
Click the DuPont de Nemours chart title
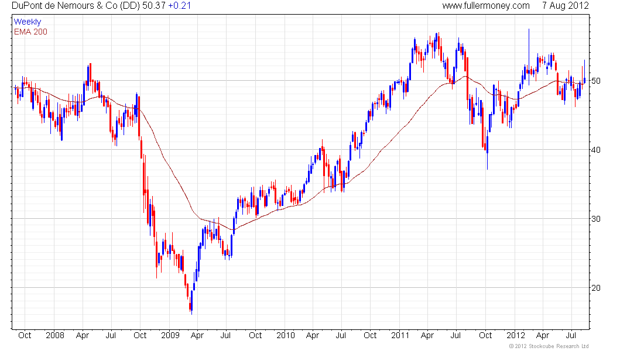(x=101, y=6)
